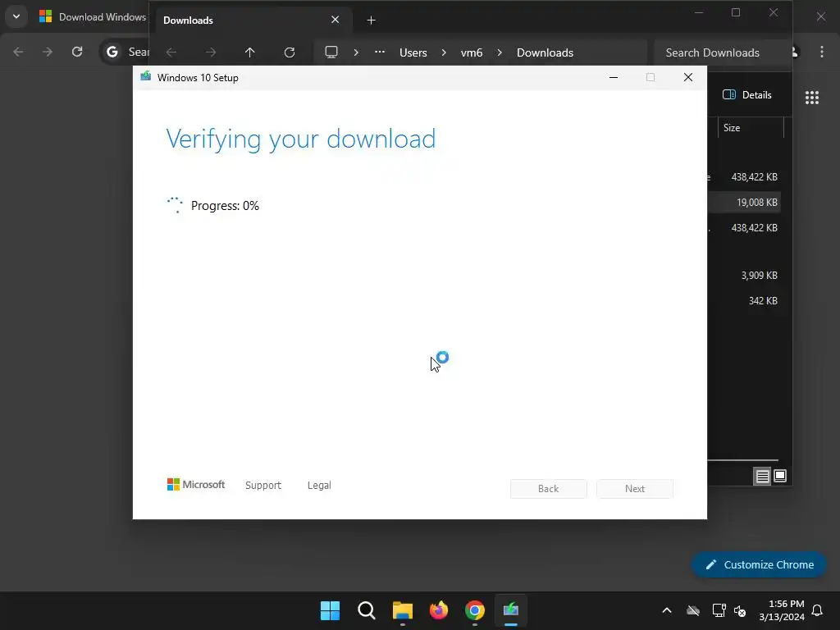Open the Chrome tab search dropdown
The image size is (840, 630).
point(16,16)
